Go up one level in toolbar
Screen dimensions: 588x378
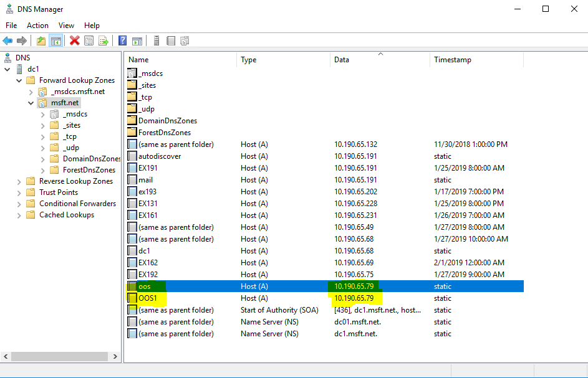pos(41,40)
